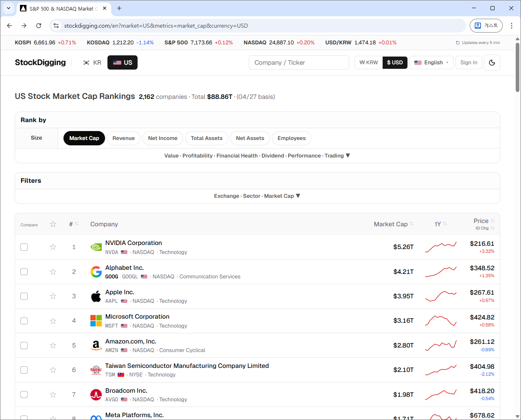Star Apple Inc. as favorite
521x420 pixels.
(x=53, y=296)
